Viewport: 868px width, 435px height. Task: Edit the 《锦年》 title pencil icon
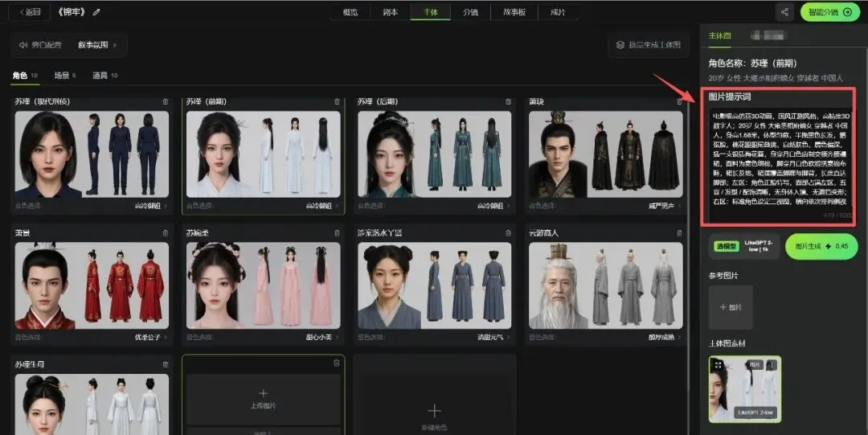point(97,12)
